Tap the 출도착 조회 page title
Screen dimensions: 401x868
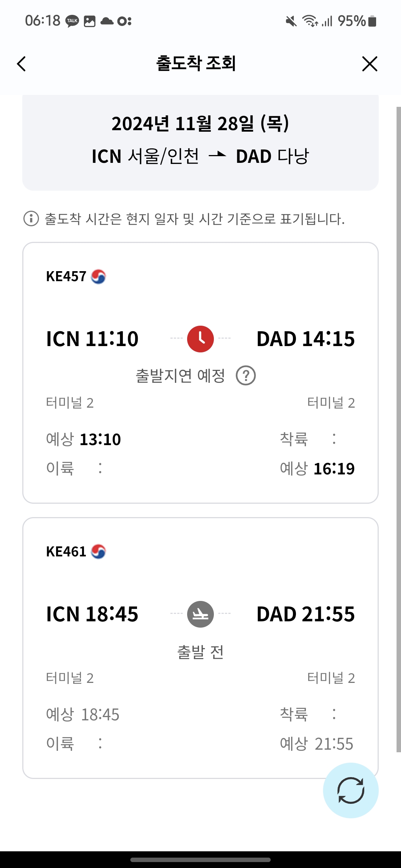tap(196, 63)
